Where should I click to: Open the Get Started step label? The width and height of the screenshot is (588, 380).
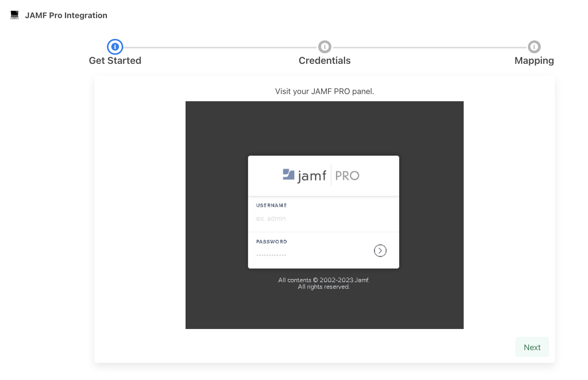tap(115, 61)
